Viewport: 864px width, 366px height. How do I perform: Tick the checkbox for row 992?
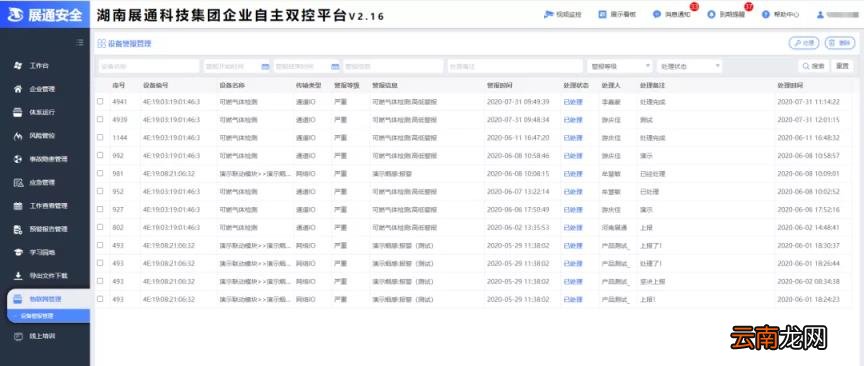[x=100, y=155]
